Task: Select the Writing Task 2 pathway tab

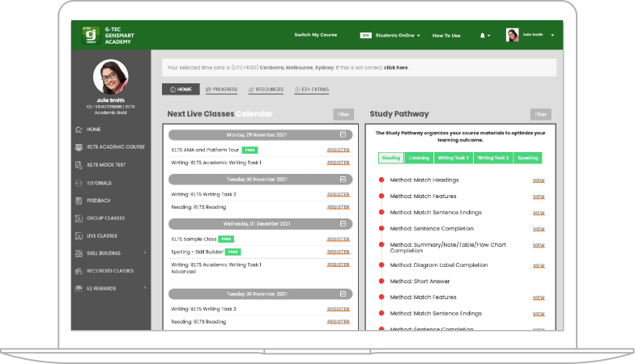Action: [x=492, y=158]
